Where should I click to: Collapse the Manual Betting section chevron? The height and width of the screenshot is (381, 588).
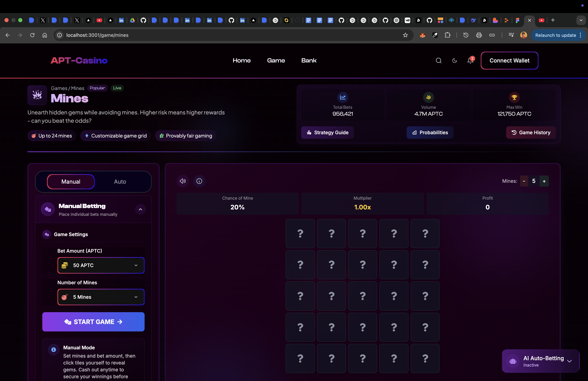(x=140, y=209)
